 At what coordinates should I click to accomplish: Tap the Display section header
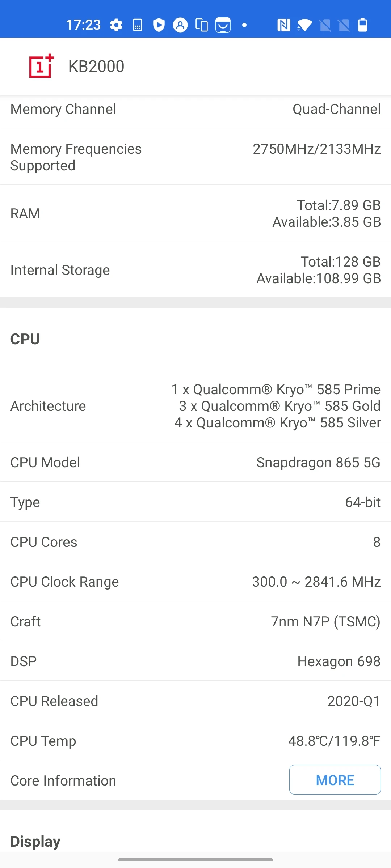[x=35, y=841]
